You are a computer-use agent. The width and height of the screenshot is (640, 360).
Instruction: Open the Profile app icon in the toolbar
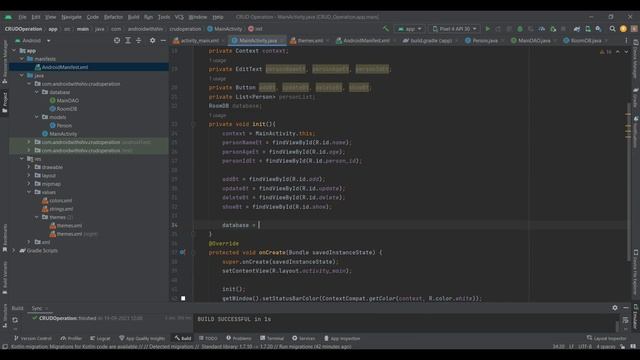coord(542,29)
